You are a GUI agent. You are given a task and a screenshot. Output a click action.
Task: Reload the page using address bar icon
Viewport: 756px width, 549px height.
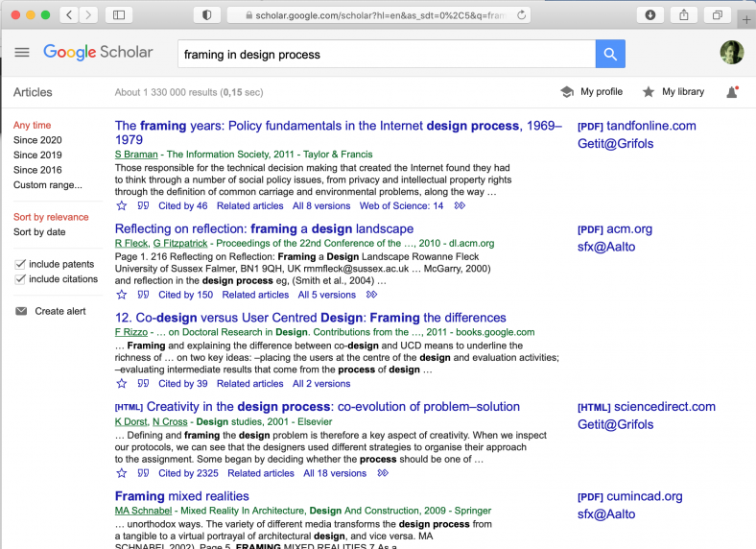[x=522, y=15]
